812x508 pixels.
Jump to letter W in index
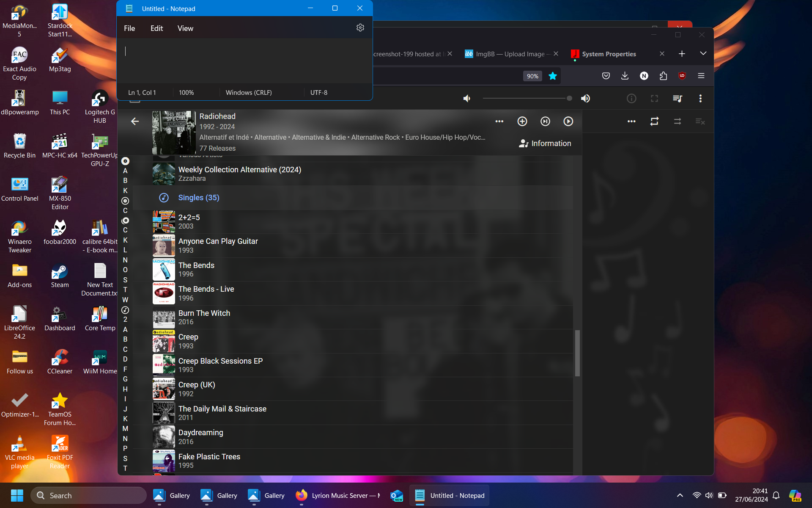point(125,300)
